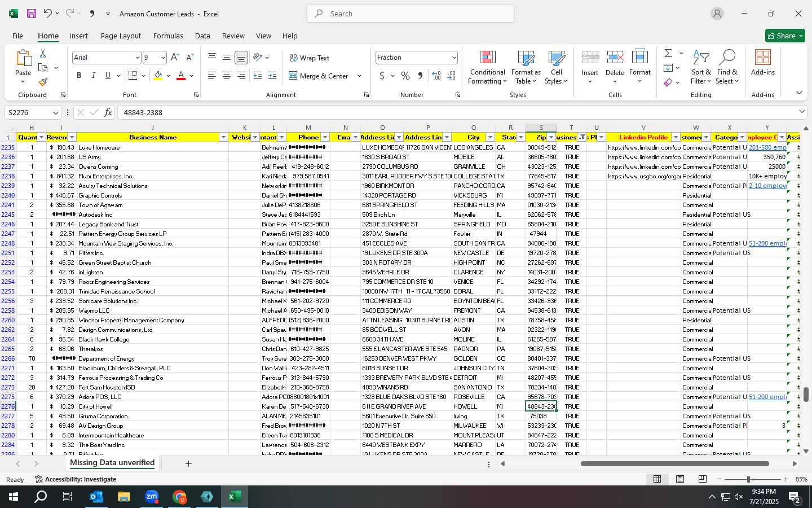Click Accessibility: Investigate status text

[76, 479]
